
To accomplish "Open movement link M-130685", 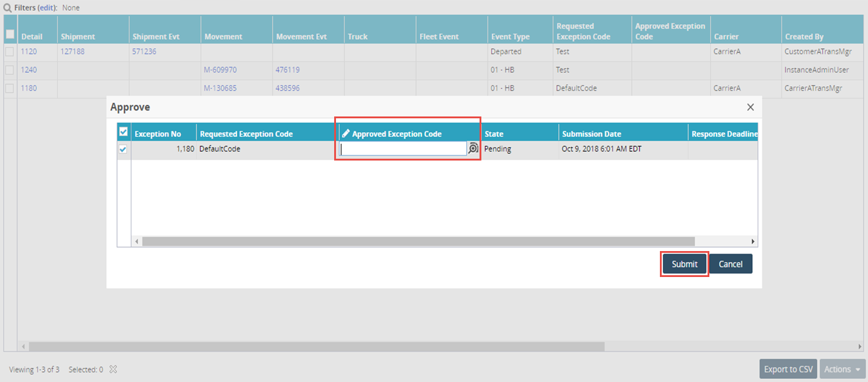I will pyautogui.click(x=220, y=88).
